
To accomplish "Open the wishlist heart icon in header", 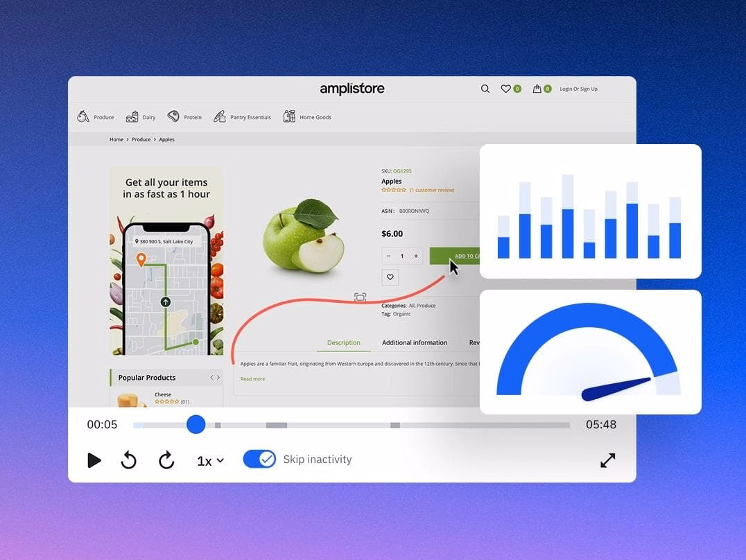I will tap(506, 89).
